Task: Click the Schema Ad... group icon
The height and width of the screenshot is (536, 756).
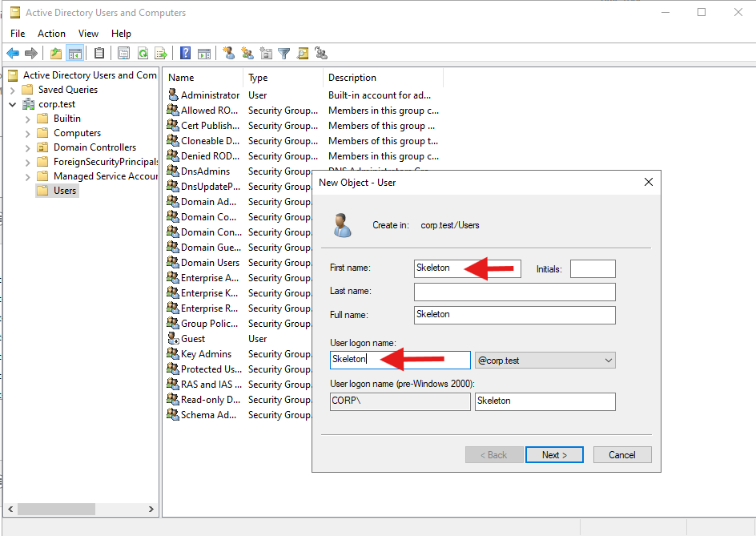Action: (x=173, y=414)
